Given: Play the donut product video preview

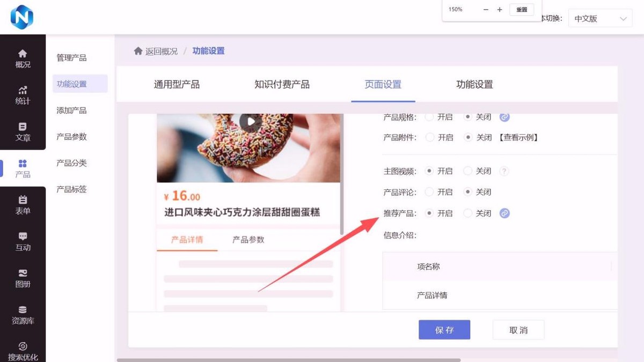Looking at the screenshot, I should coord(250,121).
